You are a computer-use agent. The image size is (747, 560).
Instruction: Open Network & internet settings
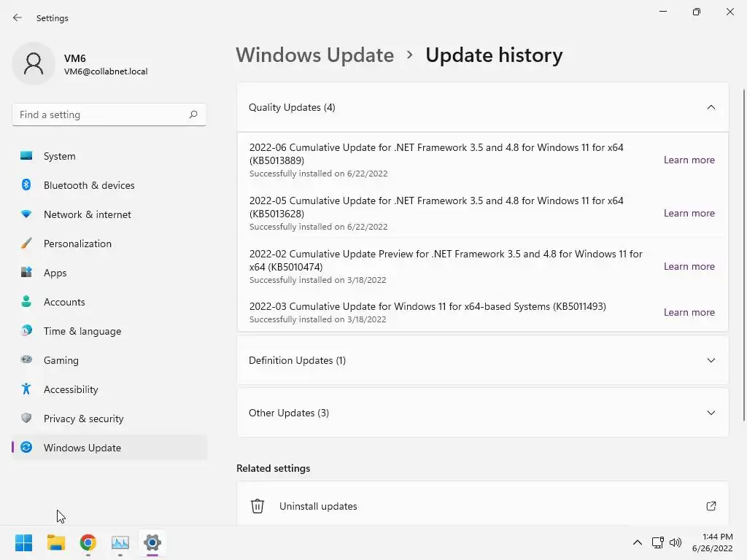coord(109,214)
